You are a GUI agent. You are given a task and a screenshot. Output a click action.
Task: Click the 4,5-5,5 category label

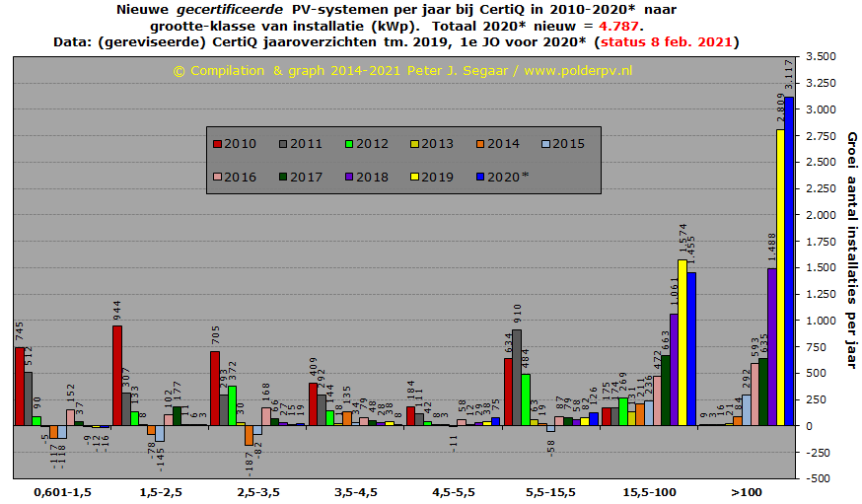point(454,492)
